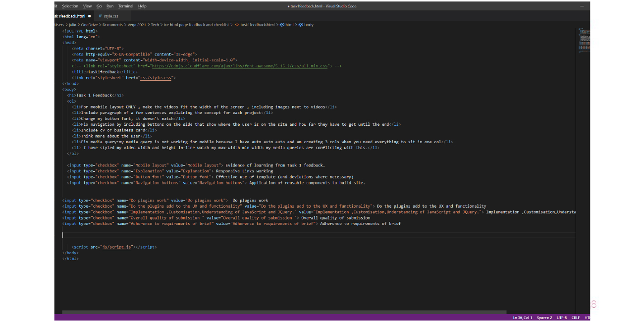This screenshot has height=322, width=644.
Task: Minimize the Visual Studio Code window
Action: tap(583, 6)
